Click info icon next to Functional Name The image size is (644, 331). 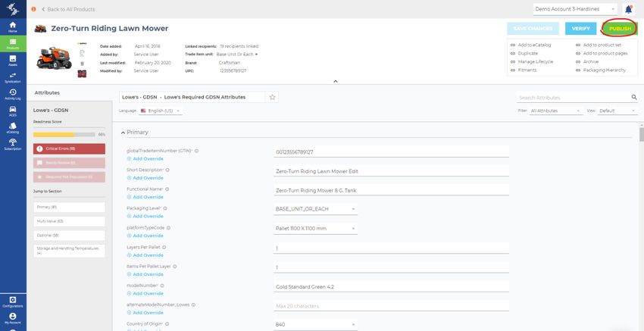[167, 189]
